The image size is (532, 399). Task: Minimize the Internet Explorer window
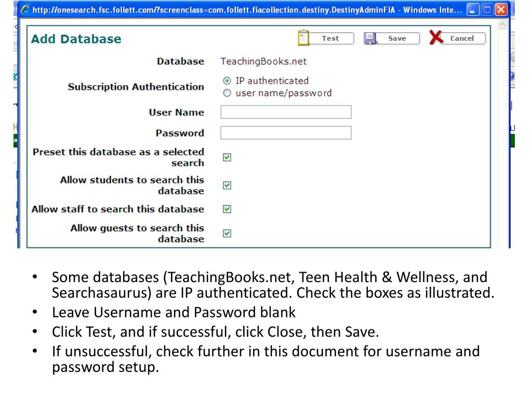click(473, 9)
